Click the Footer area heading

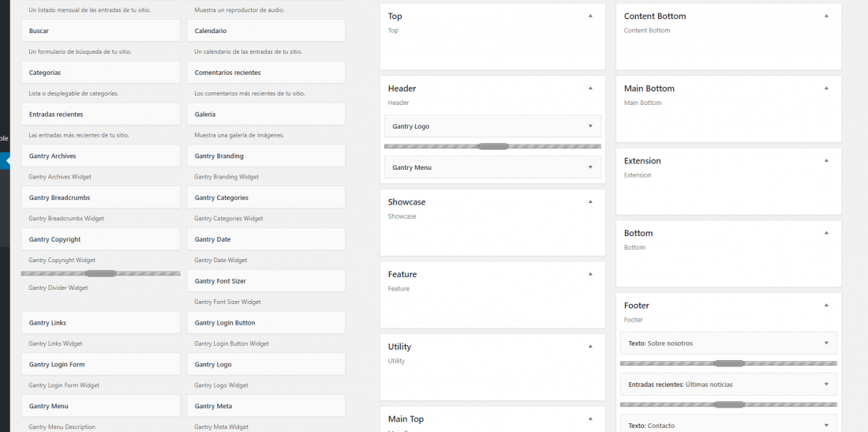click(x=637, y=305)
